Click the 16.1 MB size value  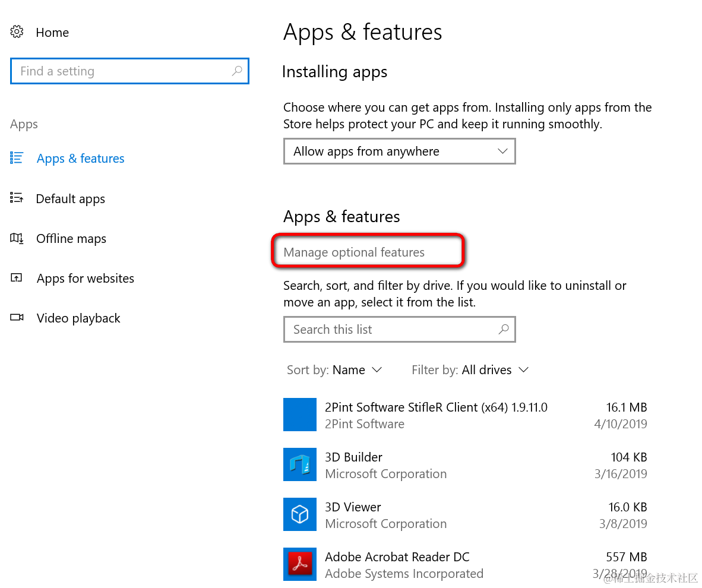pyautogui.click(x=627, y=407)
